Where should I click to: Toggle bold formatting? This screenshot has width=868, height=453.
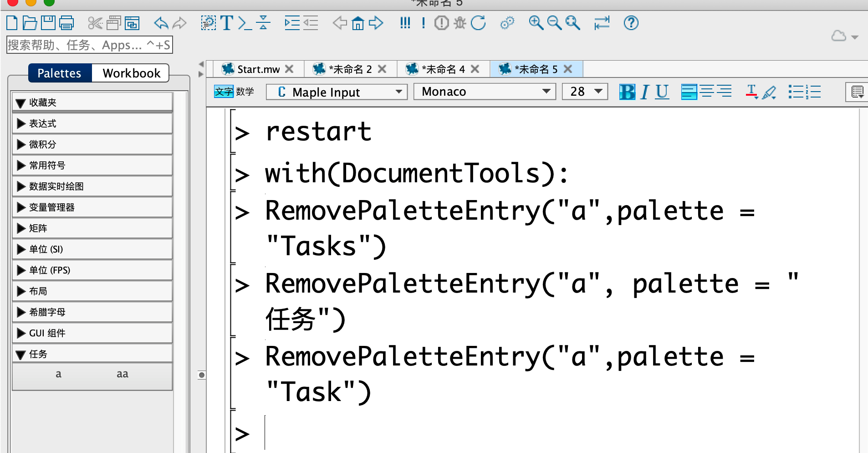627,92
